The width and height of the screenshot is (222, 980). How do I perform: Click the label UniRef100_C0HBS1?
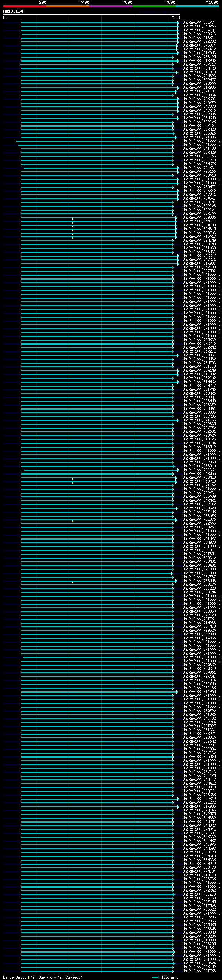(199, 355)
